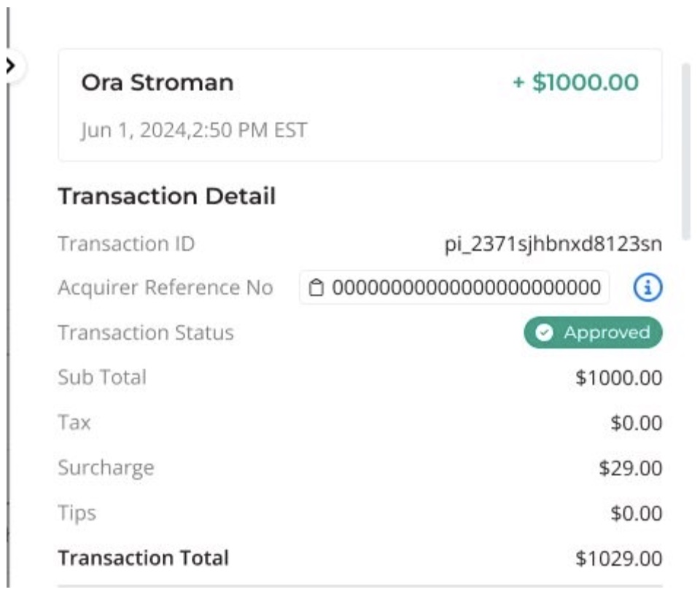The image size is (700, 592).
Task: Click the Acquirer Reference No label
Action: [x=166, y=287]
